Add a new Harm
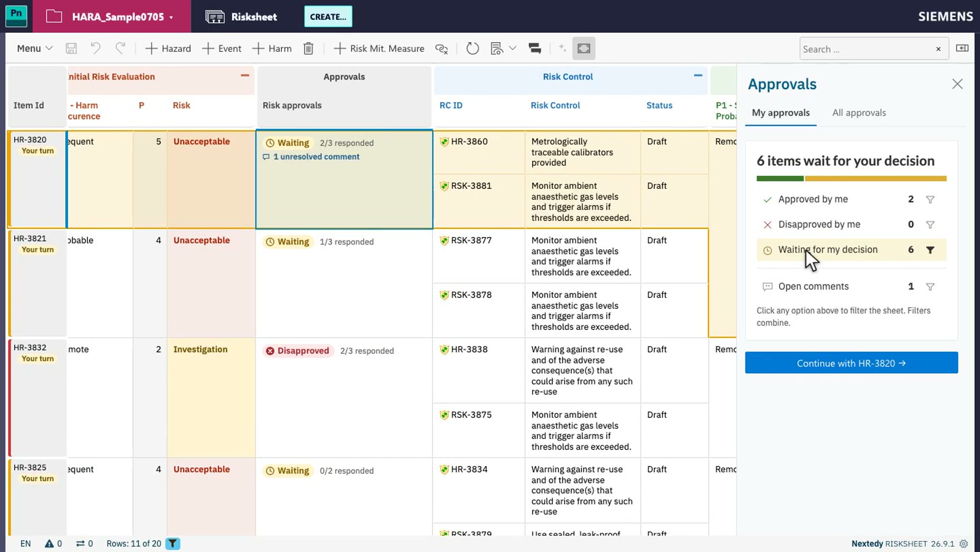 point(272,49)
